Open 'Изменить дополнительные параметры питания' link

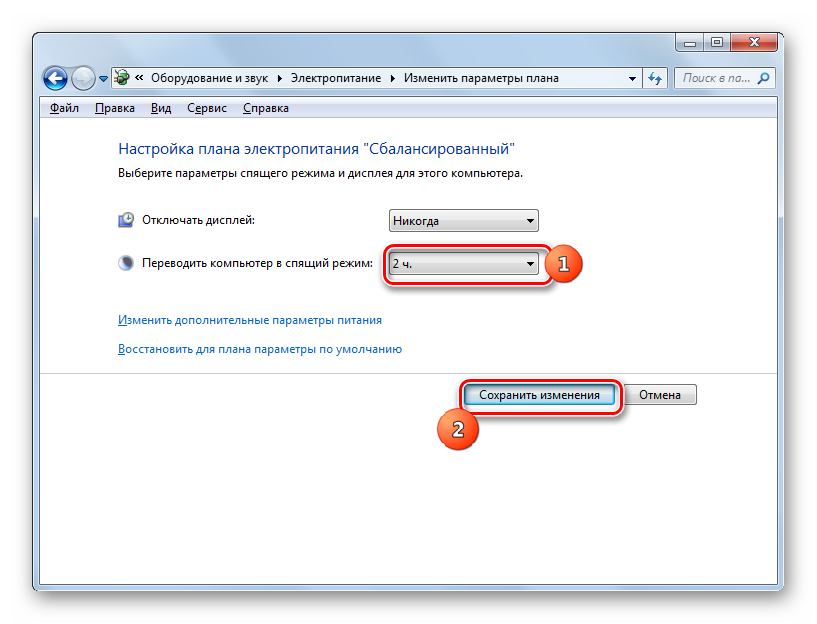(x=250, y=320)
